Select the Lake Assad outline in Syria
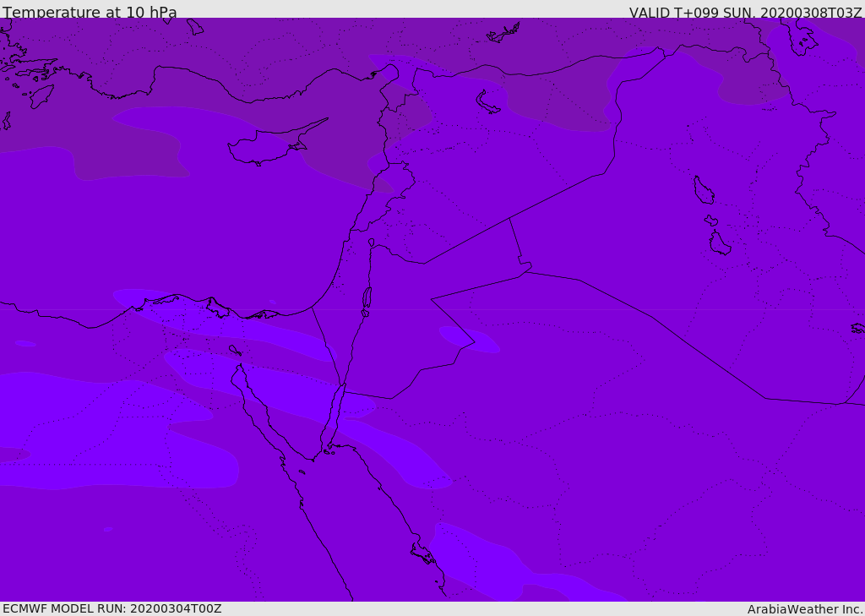865x616 pixels. click(488, 102)
